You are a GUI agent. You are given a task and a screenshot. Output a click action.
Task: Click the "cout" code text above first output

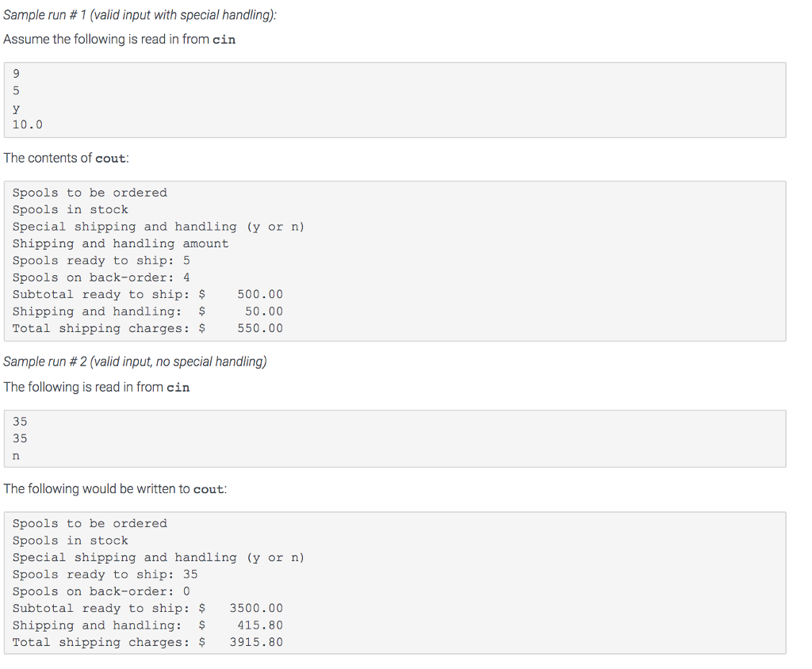coord(110,158)
